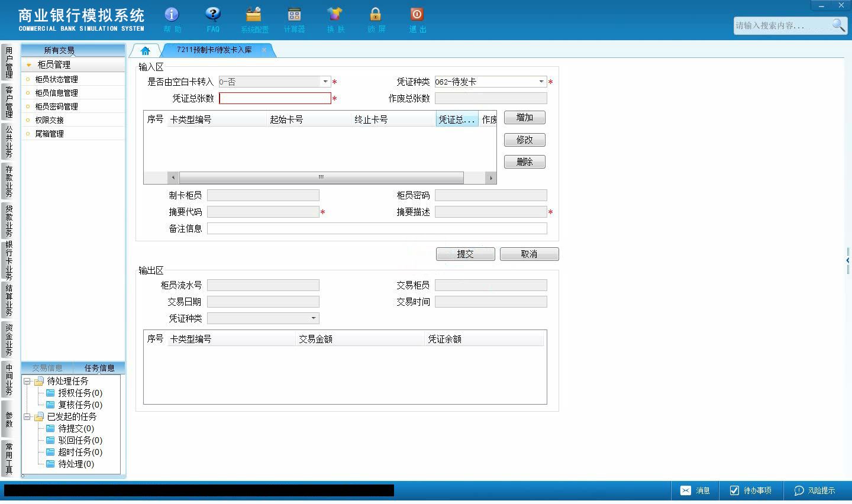The height and width of the screenshot is (504, 852).
Task: Open the output area 凭证种类 dropdown
Action: (x=314, y=318)
